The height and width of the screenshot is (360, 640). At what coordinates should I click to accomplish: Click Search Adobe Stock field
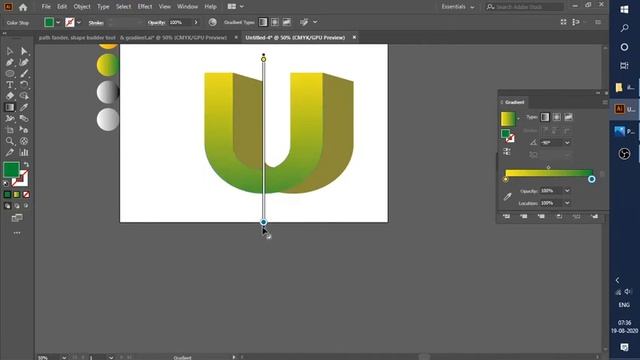(524, 7)
